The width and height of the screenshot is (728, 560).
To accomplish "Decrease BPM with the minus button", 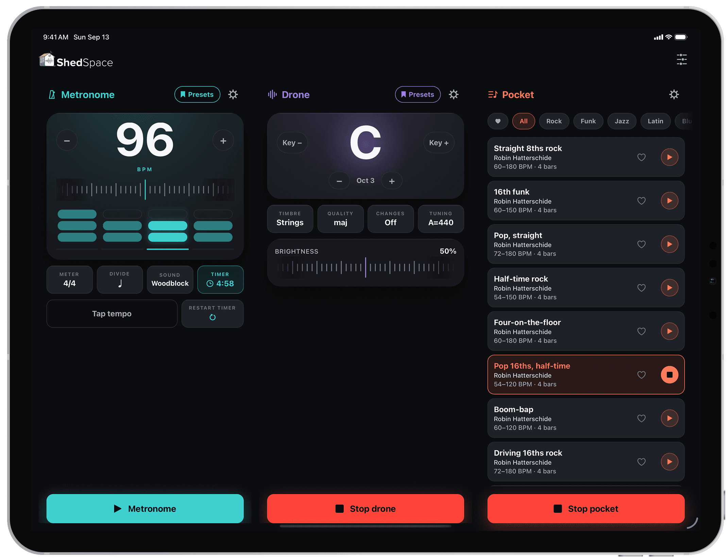I will pyautogui.click(x=67, y=141).
